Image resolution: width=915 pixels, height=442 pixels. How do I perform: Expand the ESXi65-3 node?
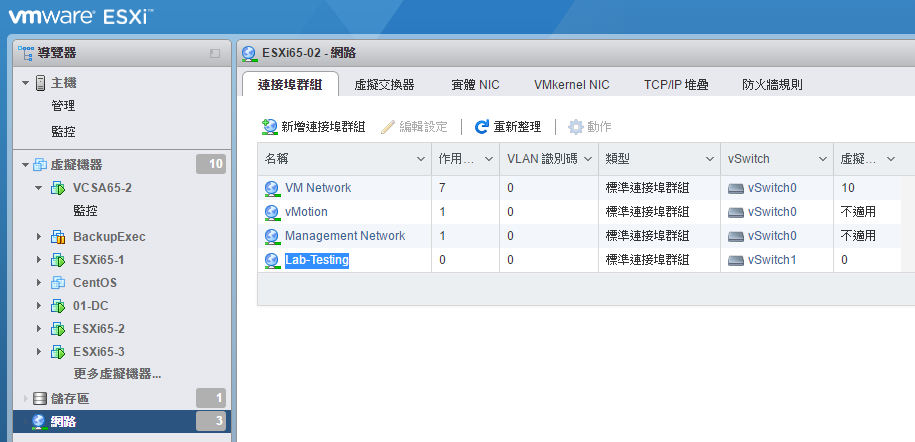(x=39, y=352)
